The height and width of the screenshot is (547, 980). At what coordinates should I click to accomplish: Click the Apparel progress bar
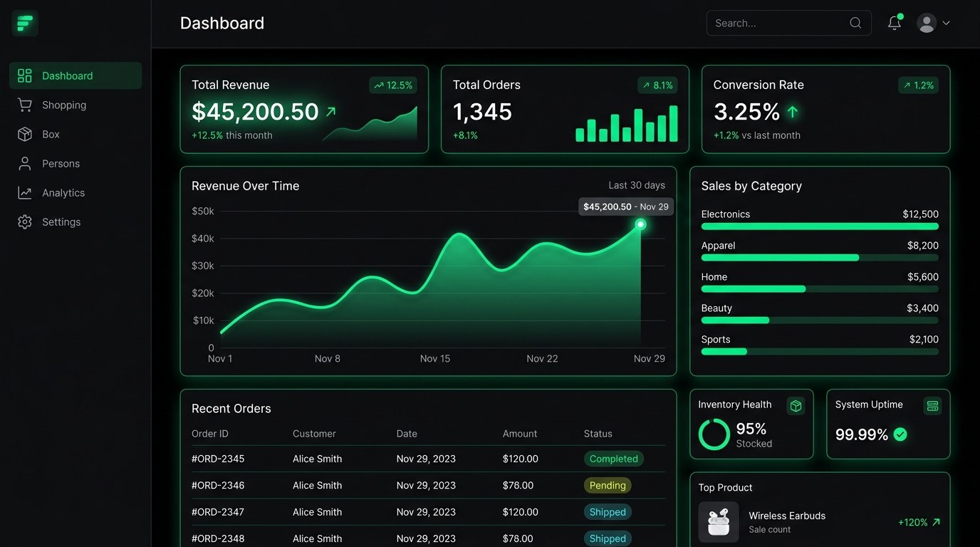pos(820,258)
